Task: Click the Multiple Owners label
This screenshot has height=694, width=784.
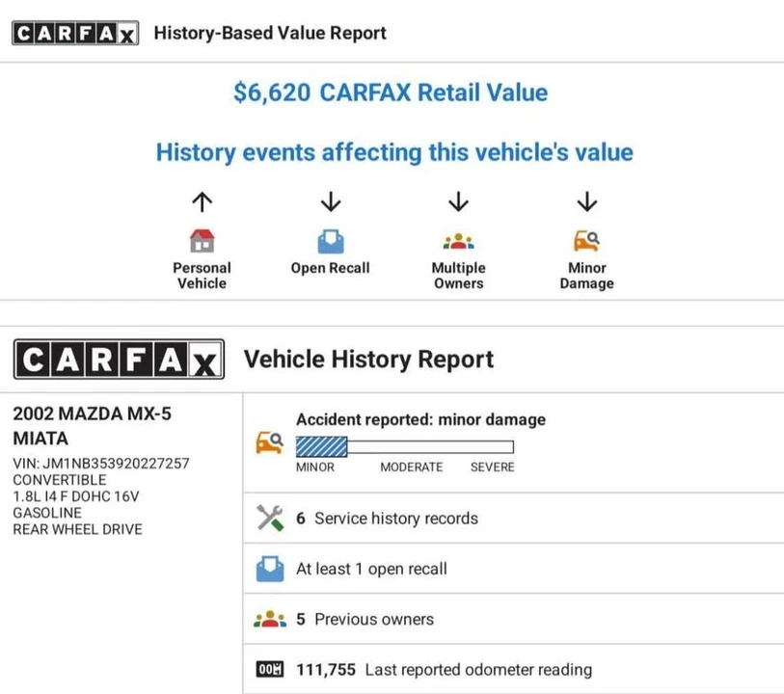Action: tap(458, 276)
